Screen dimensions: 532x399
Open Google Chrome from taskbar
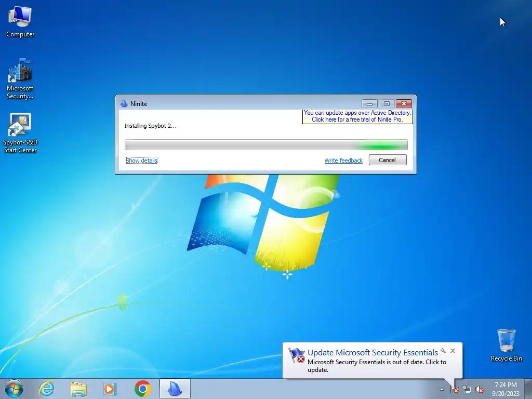coord(142,389)
